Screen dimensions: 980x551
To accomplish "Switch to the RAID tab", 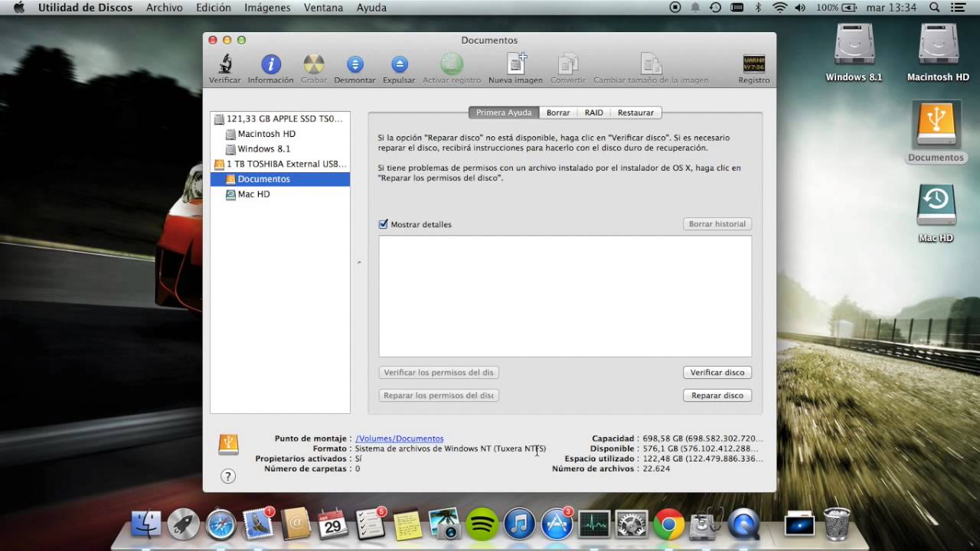I will pyautogui.click(x=594, y=112).
